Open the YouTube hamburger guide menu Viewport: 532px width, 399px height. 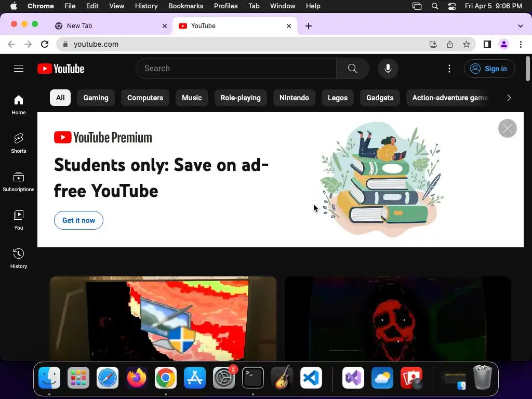[x=19, y=69]
